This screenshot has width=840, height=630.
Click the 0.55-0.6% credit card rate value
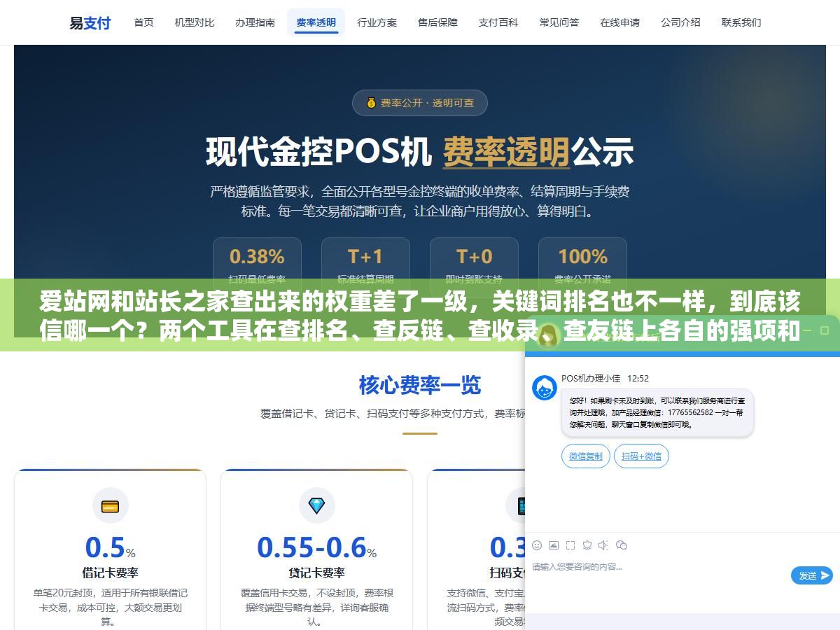coord(316,547)
